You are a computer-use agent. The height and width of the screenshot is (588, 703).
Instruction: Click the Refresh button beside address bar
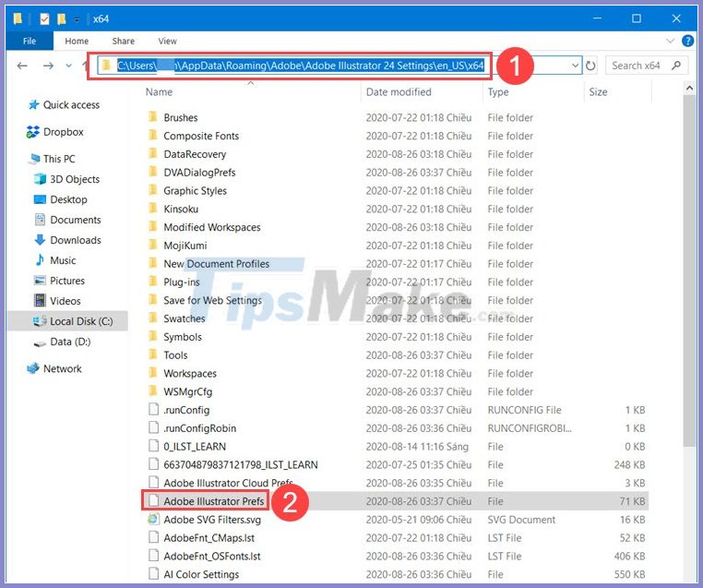[x=591, y=66]
